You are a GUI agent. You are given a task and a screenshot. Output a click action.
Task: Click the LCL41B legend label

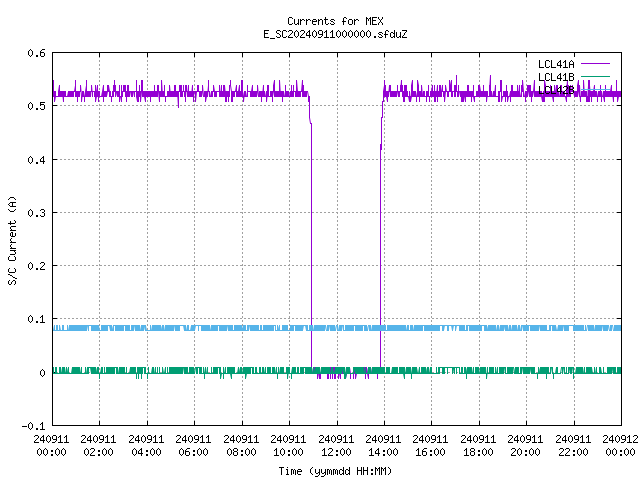556,77
